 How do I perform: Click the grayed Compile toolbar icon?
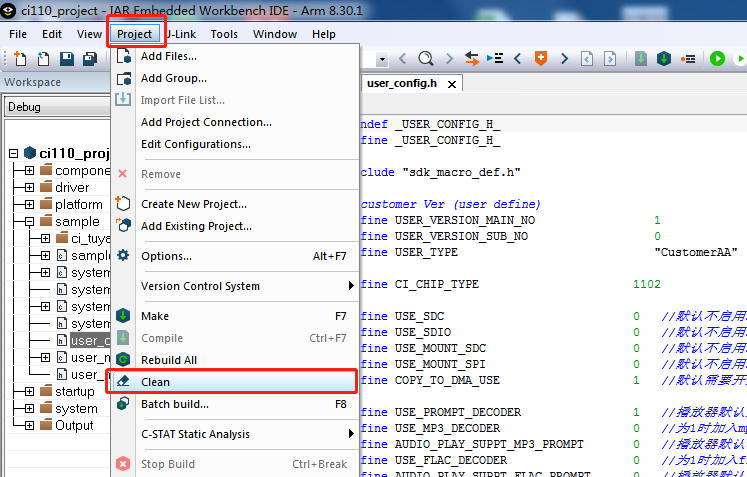641,59
